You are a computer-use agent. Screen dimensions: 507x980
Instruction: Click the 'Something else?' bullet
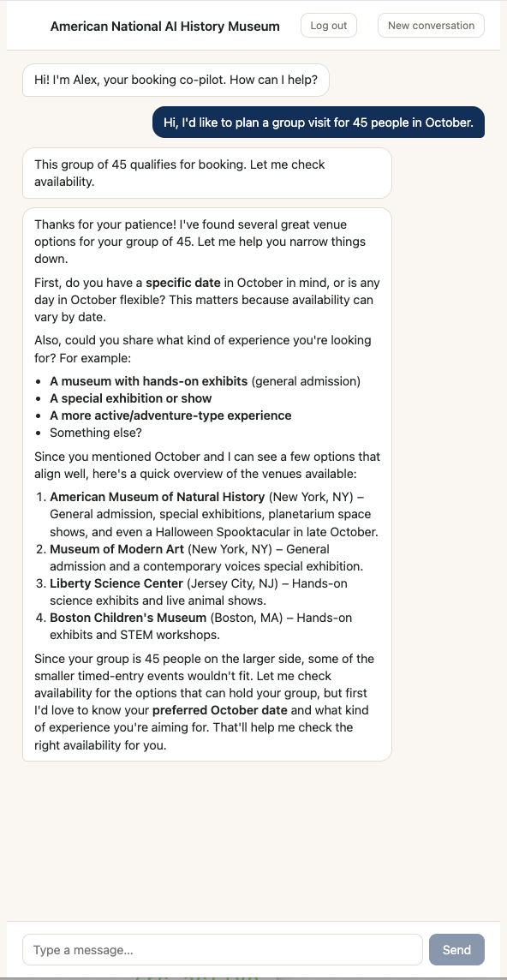[x=96, y=433]
